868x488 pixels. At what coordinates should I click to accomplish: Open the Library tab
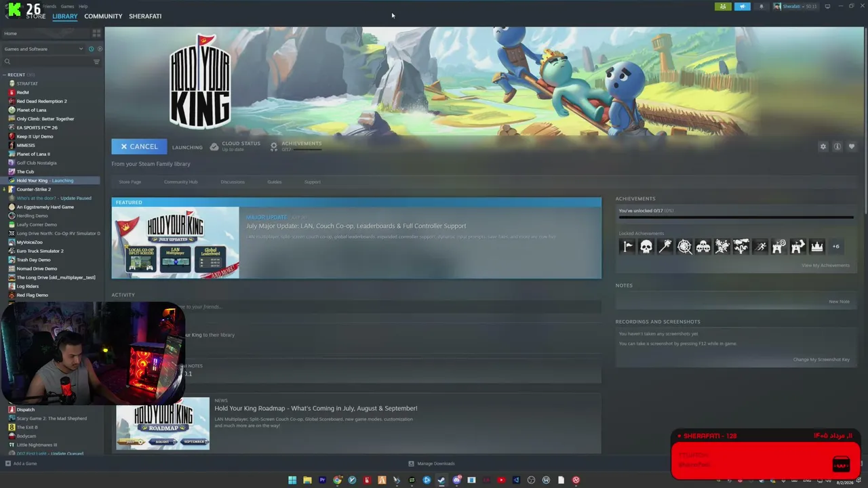(x=65, y=16)
